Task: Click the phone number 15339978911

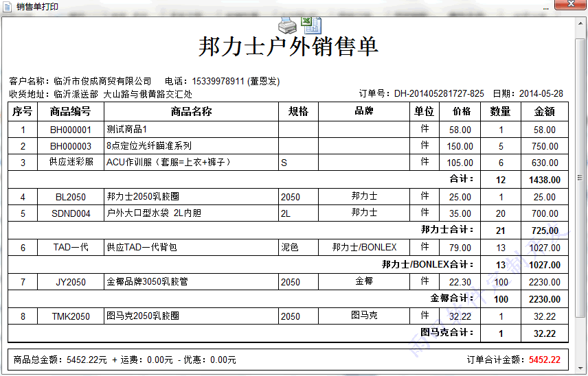Action: click(x=218, y=81)
